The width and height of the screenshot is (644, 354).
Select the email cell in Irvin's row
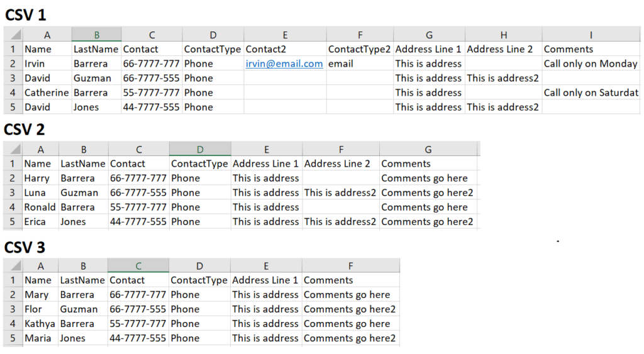359,64
